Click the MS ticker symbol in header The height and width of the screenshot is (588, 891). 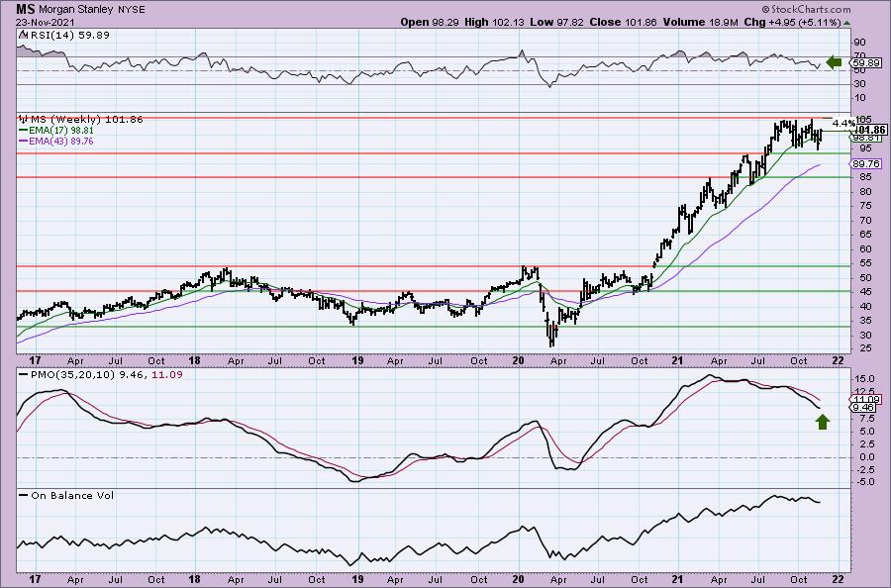(x=26, y=9)
